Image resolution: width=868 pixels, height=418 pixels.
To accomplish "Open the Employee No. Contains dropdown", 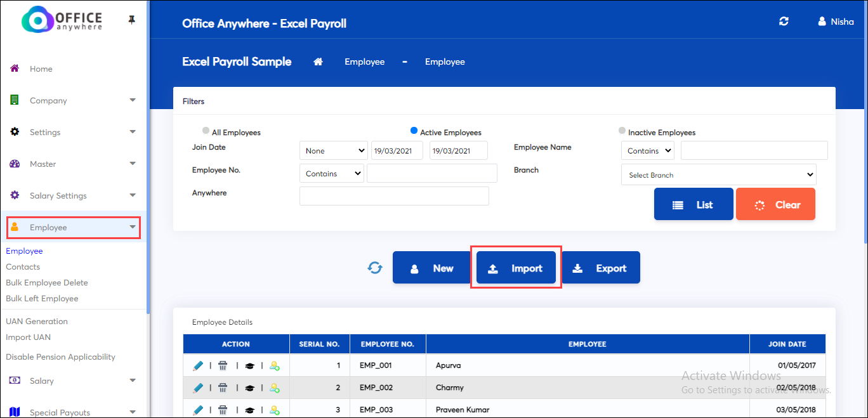I will 332,173.
